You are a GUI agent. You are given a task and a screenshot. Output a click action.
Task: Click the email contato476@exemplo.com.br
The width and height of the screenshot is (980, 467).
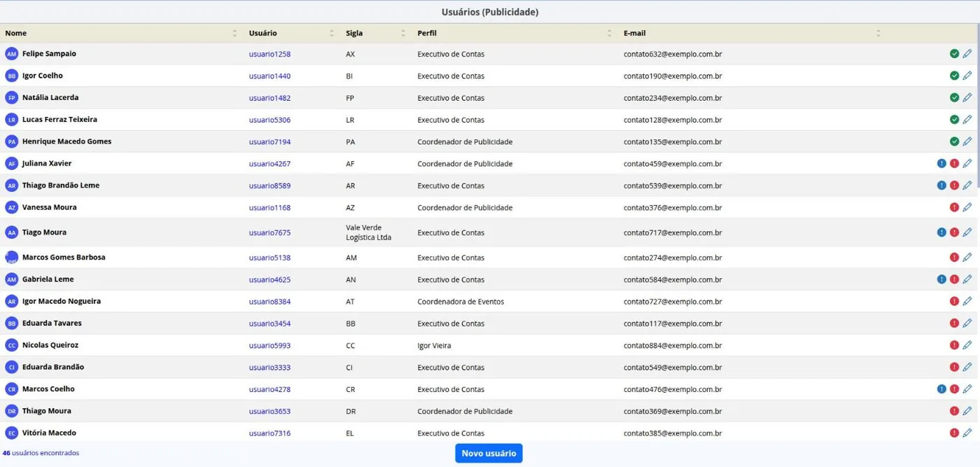click(x=673, y=389)
